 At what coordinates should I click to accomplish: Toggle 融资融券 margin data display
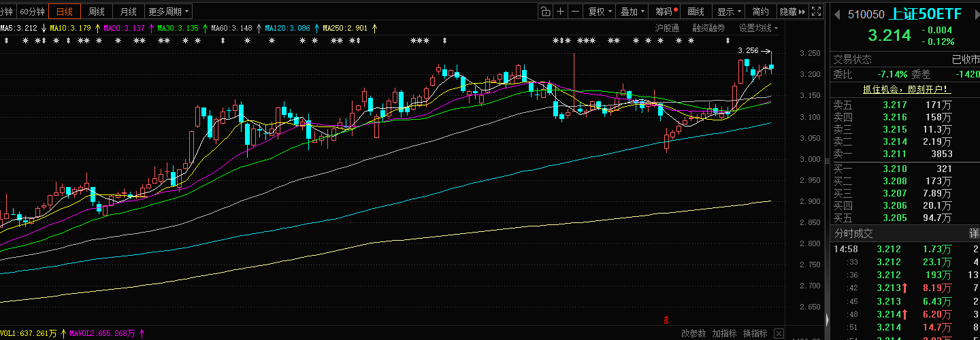708,28
